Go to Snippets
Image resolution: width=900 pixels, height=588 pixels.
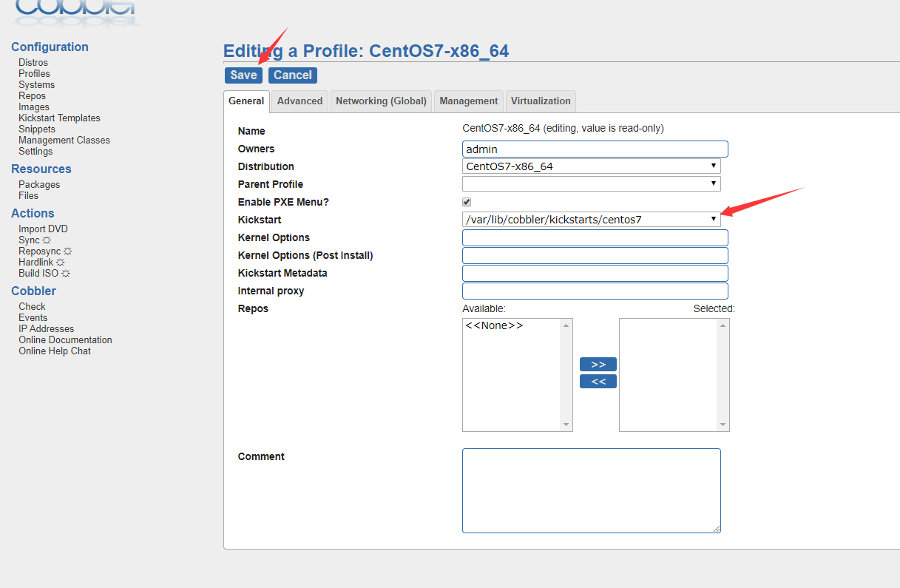coord(37,129)
